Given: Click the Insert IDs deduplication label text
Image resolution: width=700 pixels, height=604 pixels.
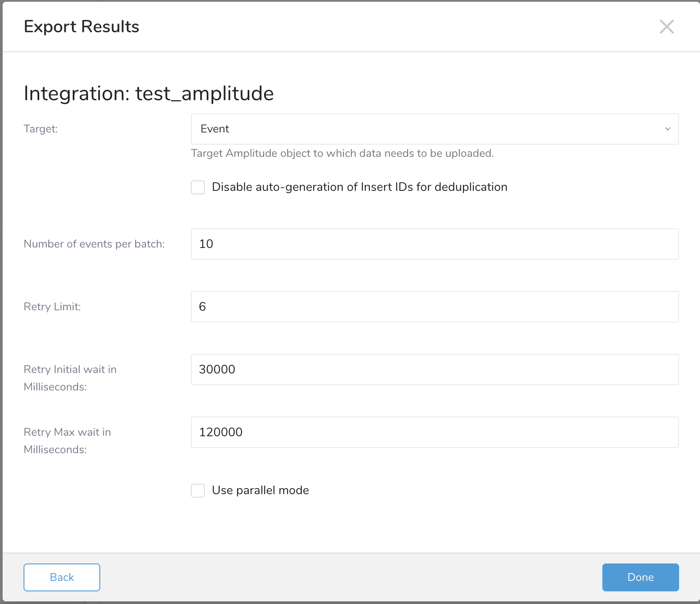Looking at the screenshot, I should click(x=359, y=187).
